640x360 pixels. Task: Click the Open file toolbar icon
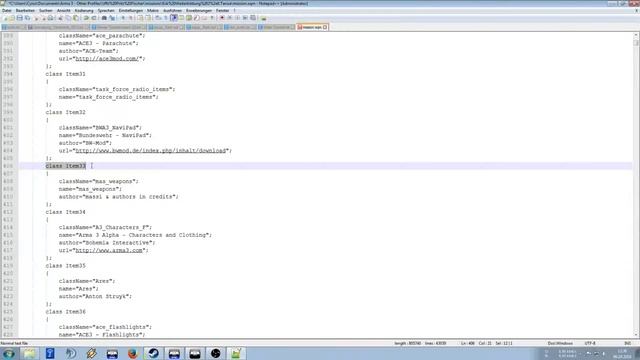click(12, 18)
